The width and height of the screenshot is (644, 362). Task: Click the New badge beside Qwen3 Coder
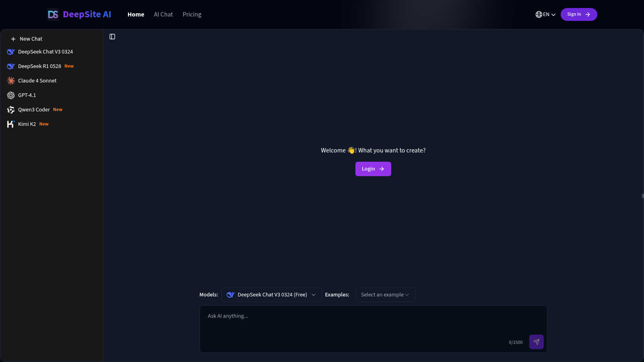(x=58, y=110)
